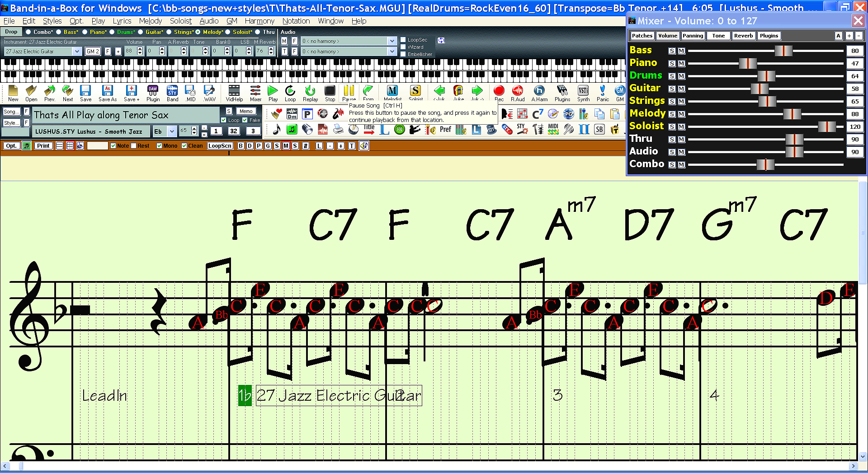This screenshot has height=473, width=868.
Task: Click the LoopScn button
Action: (220, 146)
